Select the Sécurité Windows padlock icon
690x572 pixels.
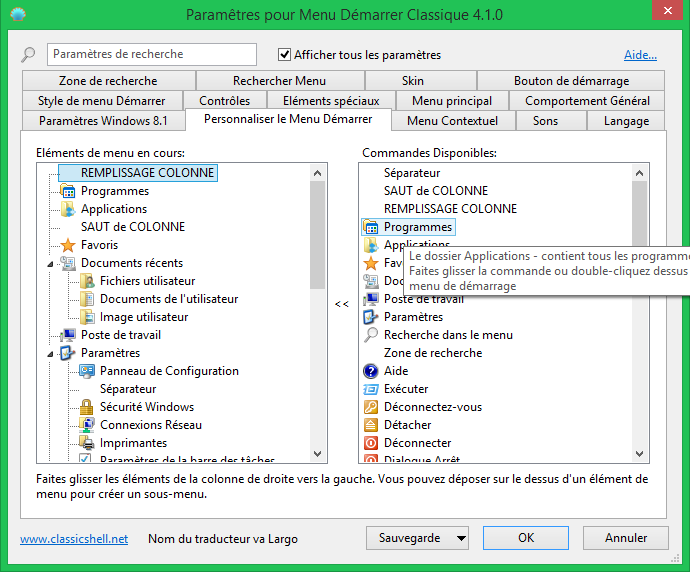[x=87, y=407]
